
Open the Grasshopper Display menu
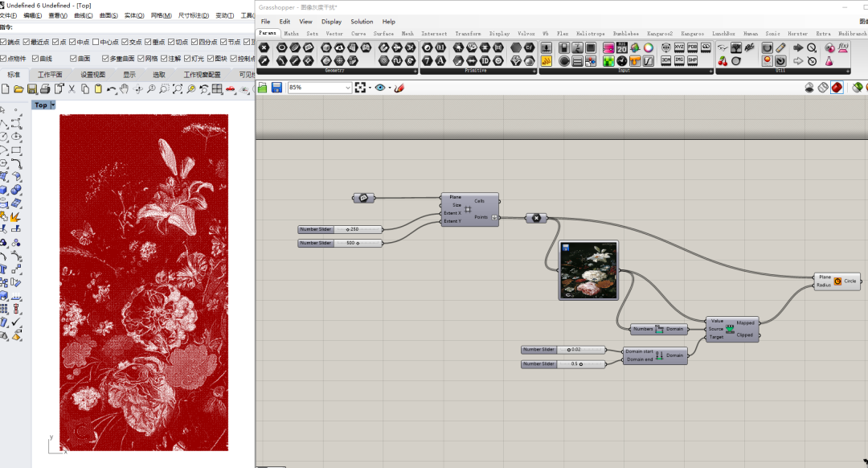pyautogui.click(x=331, y=22)
